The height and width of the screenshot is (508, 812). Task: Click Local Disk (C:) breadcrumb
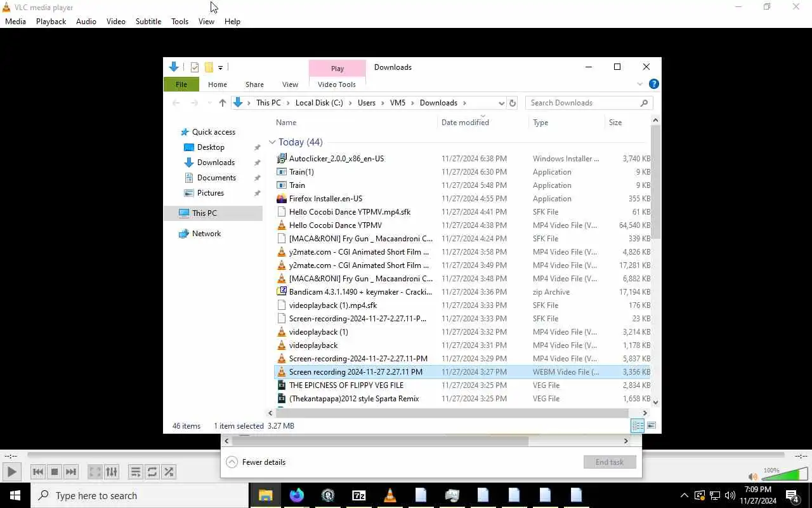319,103
